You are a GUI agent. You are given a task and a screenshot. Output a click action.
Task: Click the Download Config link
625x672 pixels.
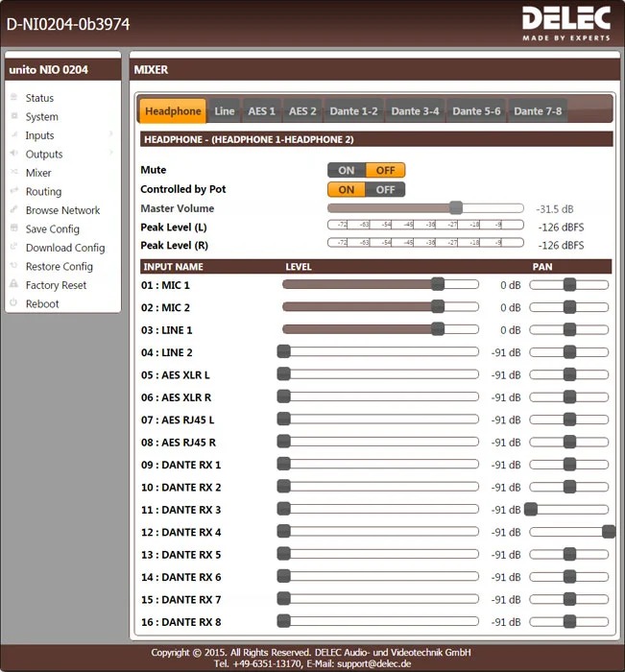click(x=65, y=248)
